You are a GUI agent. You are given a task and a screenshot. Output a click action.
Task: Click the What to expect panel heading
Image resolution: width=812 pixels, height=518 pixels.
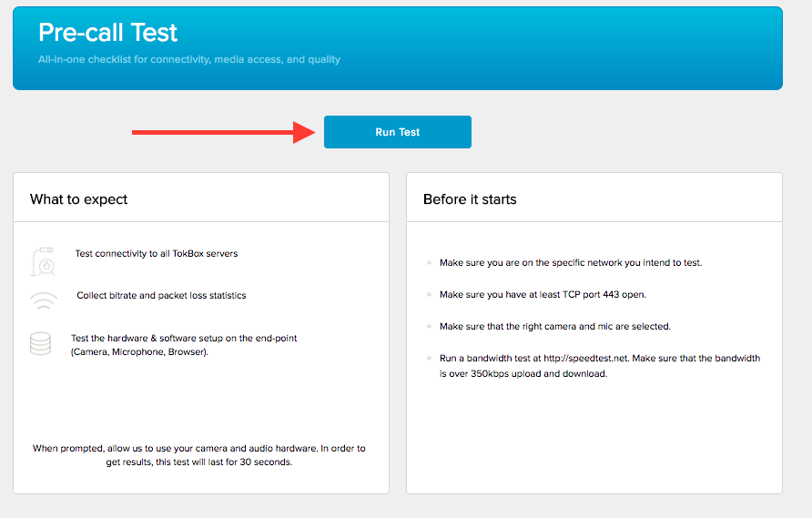click(x=78, y=199)
